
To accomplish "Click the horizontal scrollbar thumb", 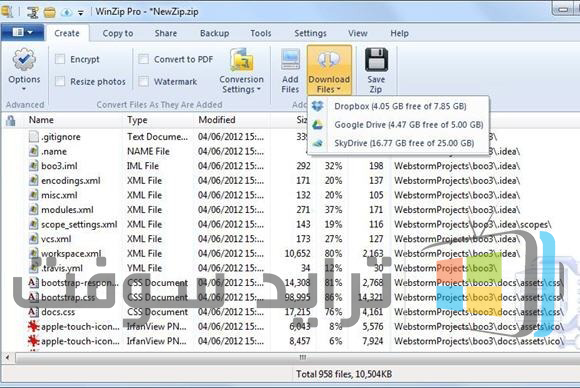I will coord(298,358).
